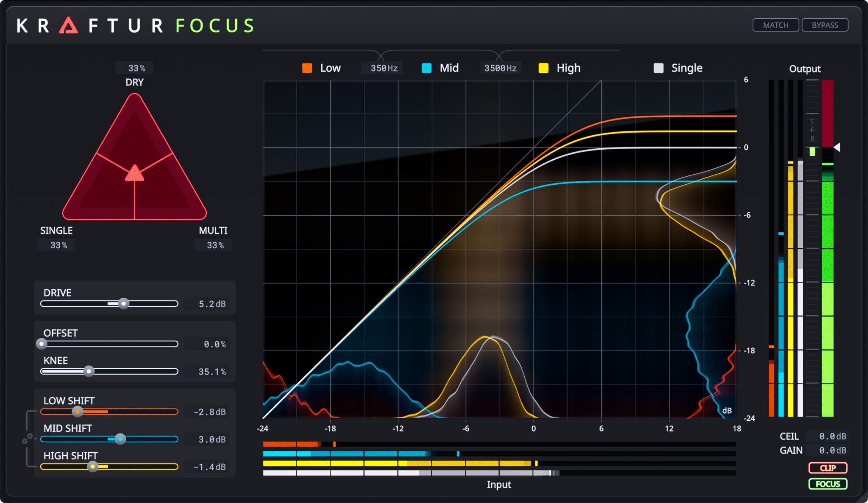This screenshot has height=503, width=868.
Task: Click the MID SHIFT slider handle
Action: tap(120, 439)
